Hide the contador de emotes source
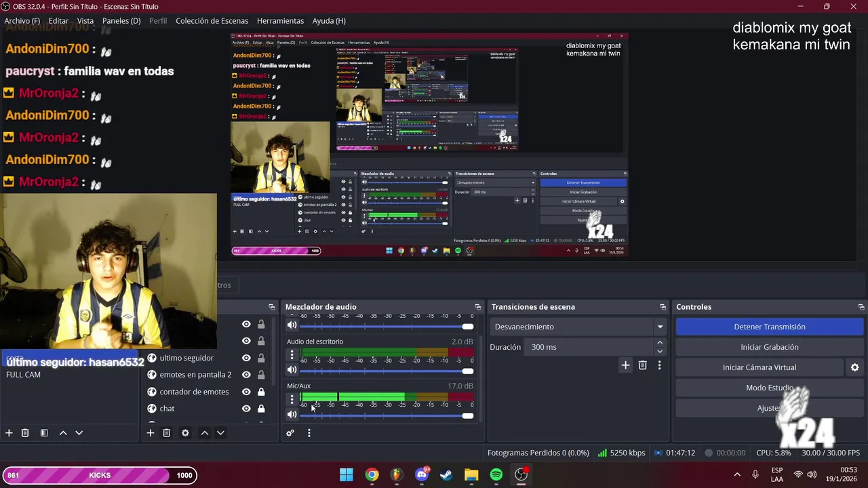Image resolution: width=868 pixels, height=488 pixels. pyautogui.click(x=246, y=392)
